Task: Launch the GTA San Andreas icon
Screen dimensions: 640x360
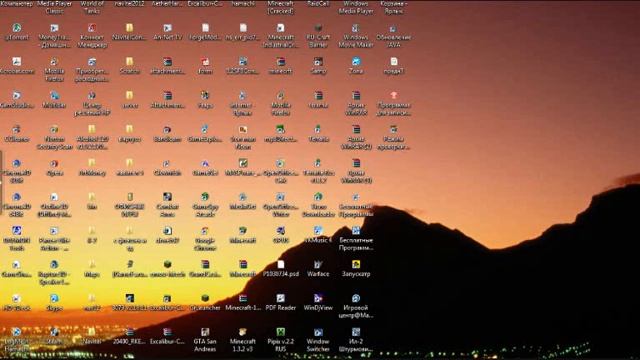Action: click(x=205, y=332)
